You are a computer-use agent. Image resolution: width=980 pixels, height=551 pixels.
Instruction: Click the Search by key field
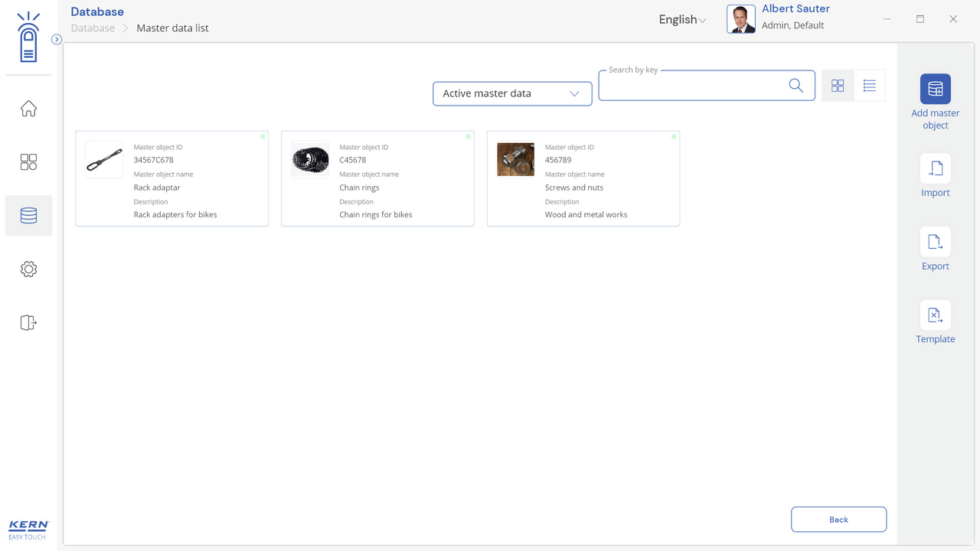coord(693,86)
